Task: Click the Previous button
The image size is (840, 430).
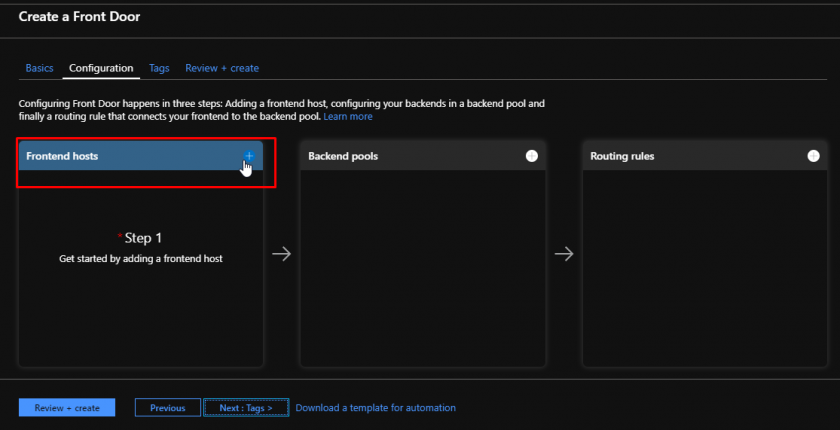Action: 168,408
